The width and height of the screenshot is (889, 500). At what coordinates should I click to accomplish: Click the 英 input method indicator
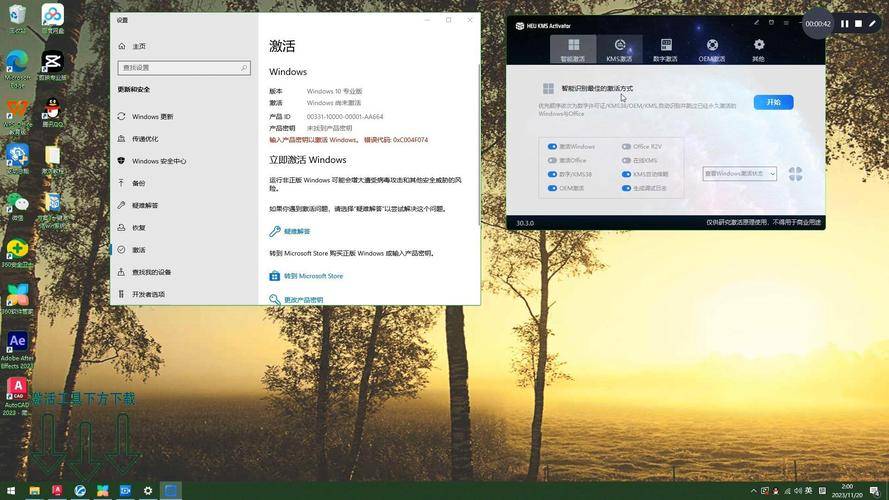tap(808, 491)
